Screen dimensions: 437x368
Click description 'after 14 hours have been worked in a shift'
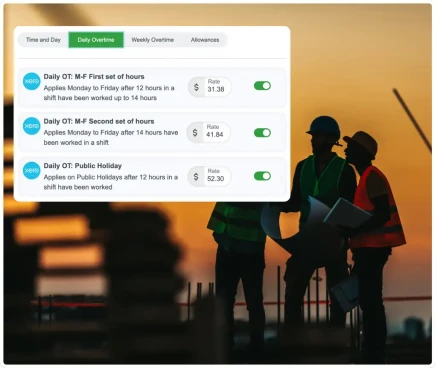click(111, 137)
